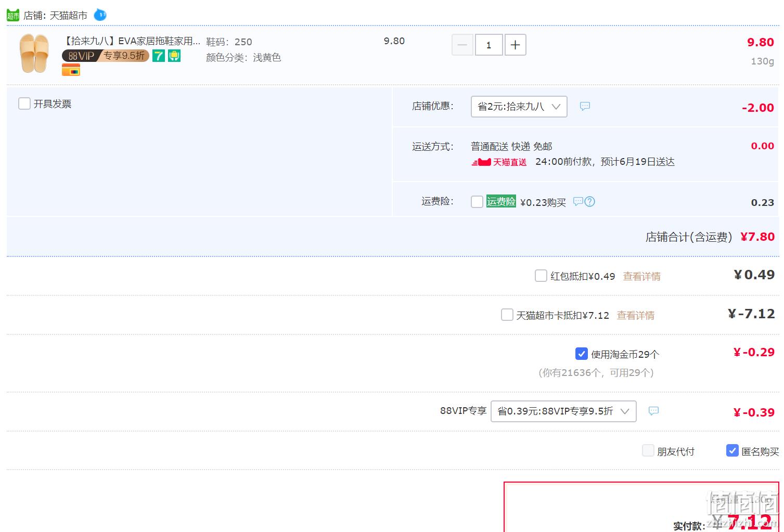Click the comment icon next to store discount
Screen dimensions: 784x532
585,106
